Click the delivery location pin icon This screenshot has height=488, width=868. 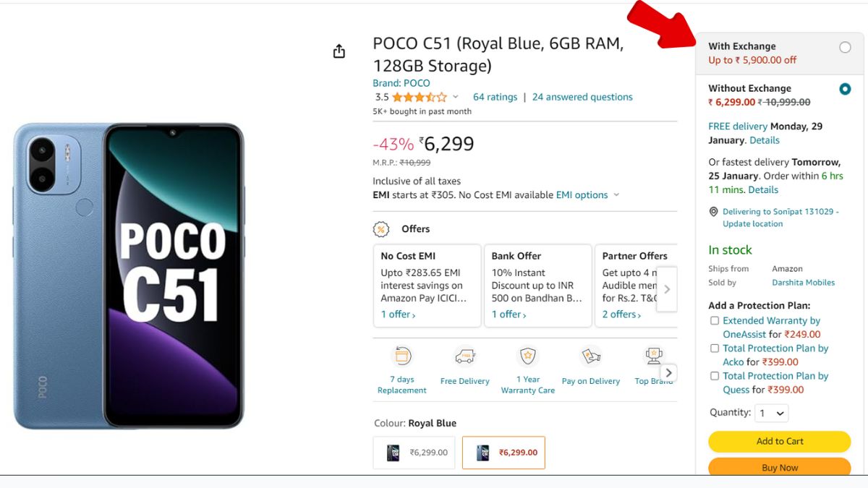(x=714, y=212)
